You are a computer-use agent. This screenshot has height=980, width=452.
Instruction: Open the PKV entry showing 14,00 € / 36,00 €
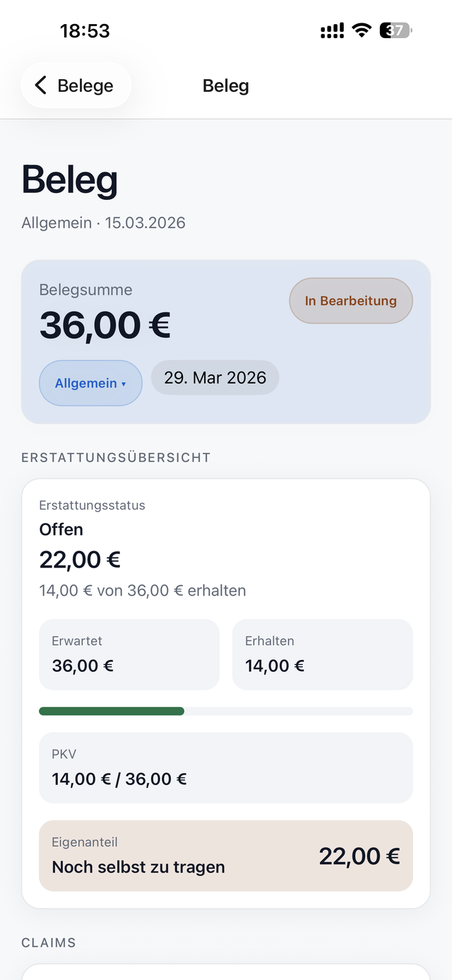coord(225,767)
